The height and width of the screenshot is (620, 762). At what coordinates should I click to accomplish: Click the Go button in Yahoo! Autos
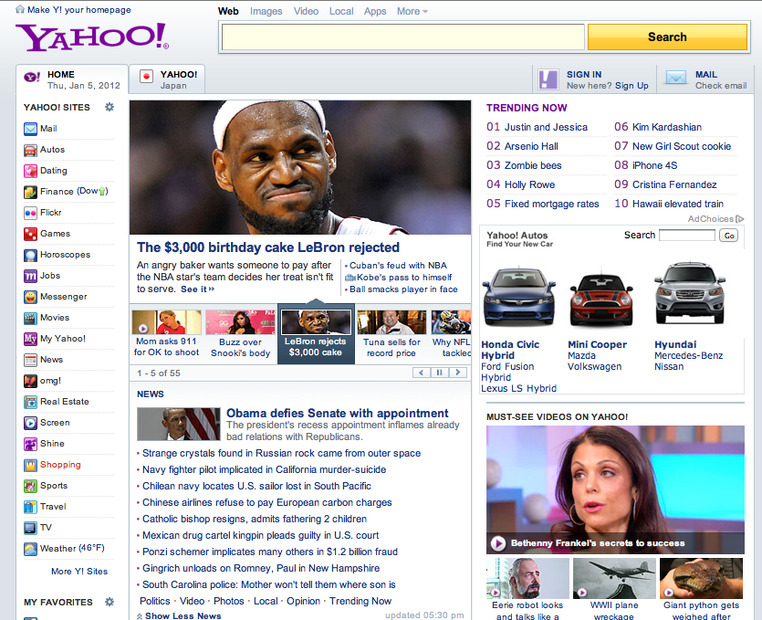click(x=729, y=236)
